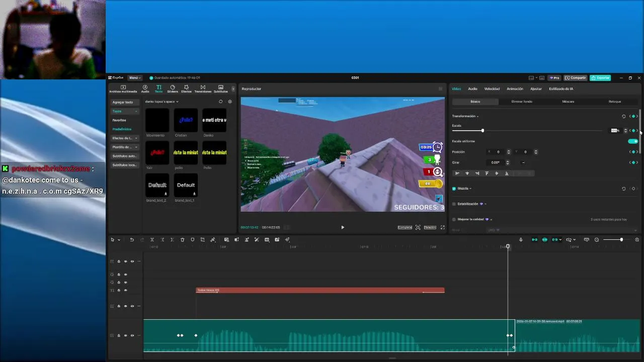
Task: Expand Efectos de texto category
Action: coord(124,138)
